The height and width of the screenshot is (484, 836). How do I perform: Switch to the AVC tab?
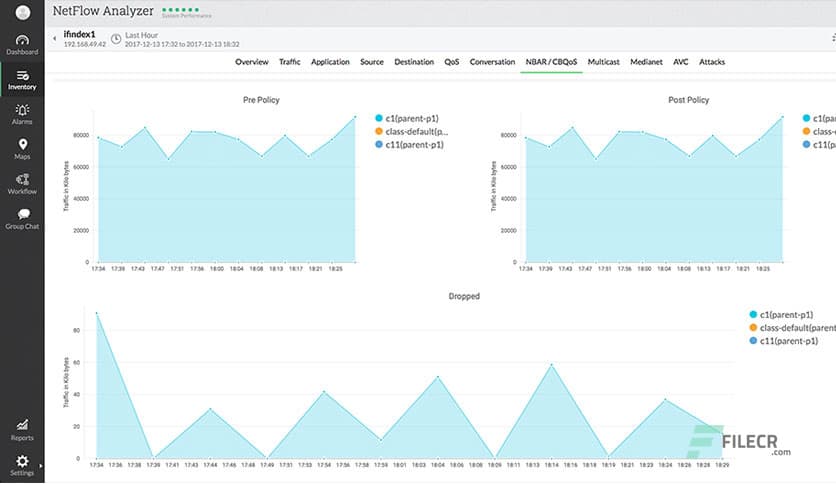680,62
